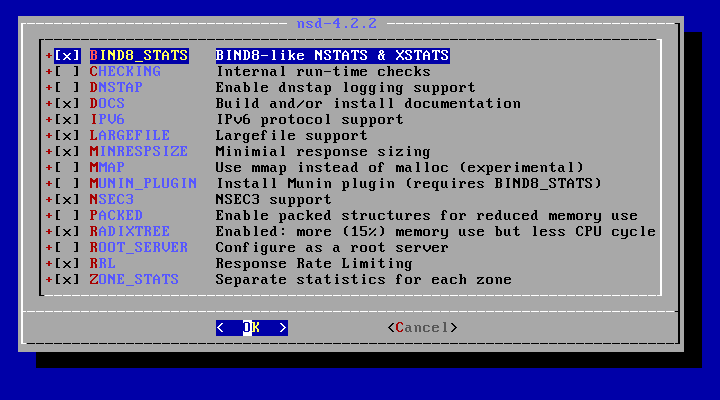Enable the CHECKING option checkbox
720x400 pixels.
pos(67,72)
